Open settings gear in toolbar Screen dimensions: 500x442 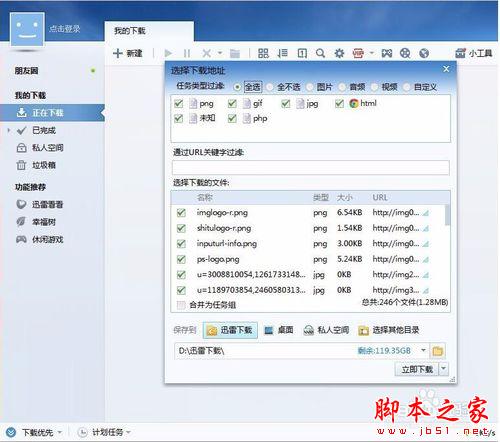339,53
